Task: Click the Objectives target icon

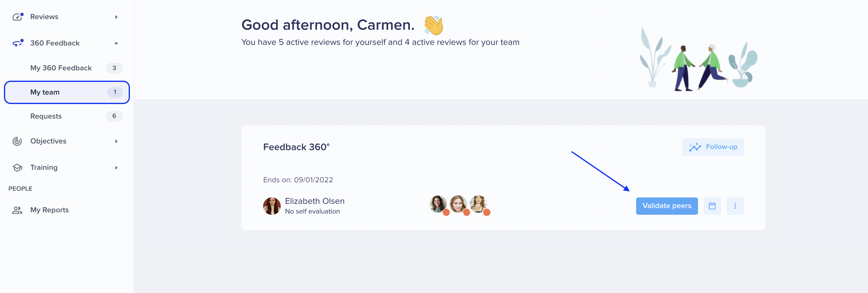Action: click(17, 141)
